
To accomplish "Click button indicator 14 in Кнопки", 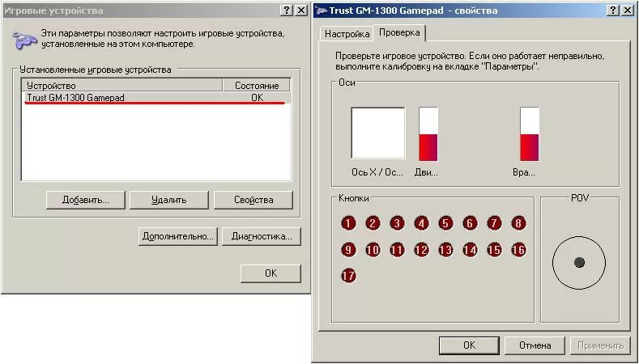I will point(470,250).
